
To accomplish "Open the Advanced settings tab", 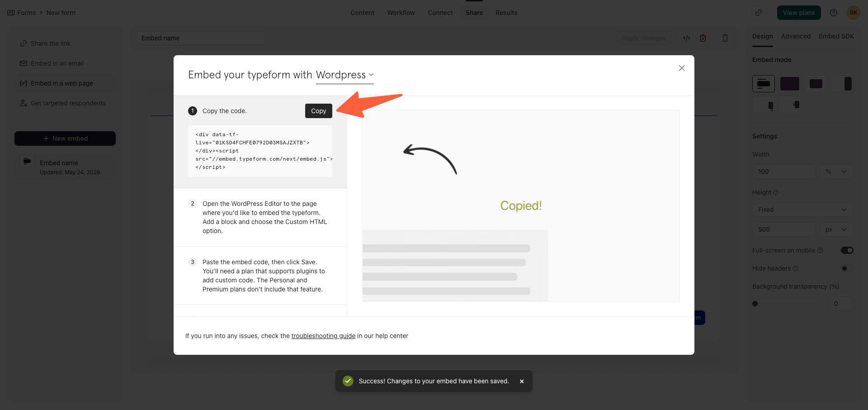I will [x=796, y=36].
